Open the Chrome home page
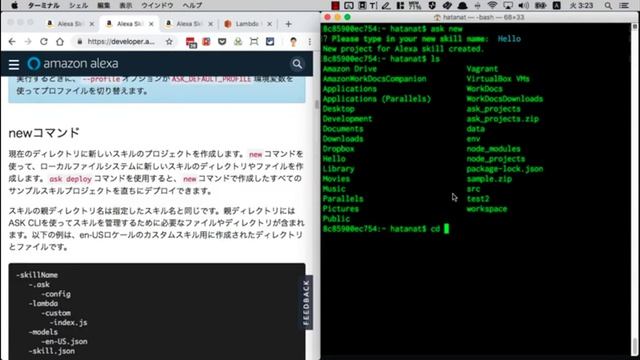Screen dimensions: 640x360 60,42
